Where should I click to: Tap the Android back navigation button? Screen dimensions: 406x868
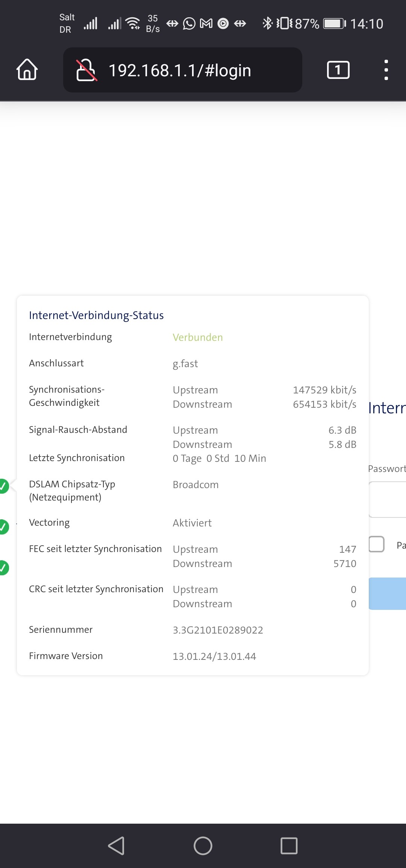pos(116,846)
